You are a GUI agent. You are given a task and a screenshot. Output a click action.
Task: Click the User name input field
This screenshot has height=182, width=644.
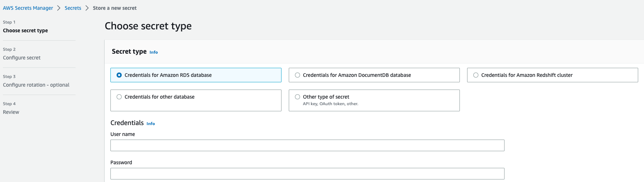307,145
